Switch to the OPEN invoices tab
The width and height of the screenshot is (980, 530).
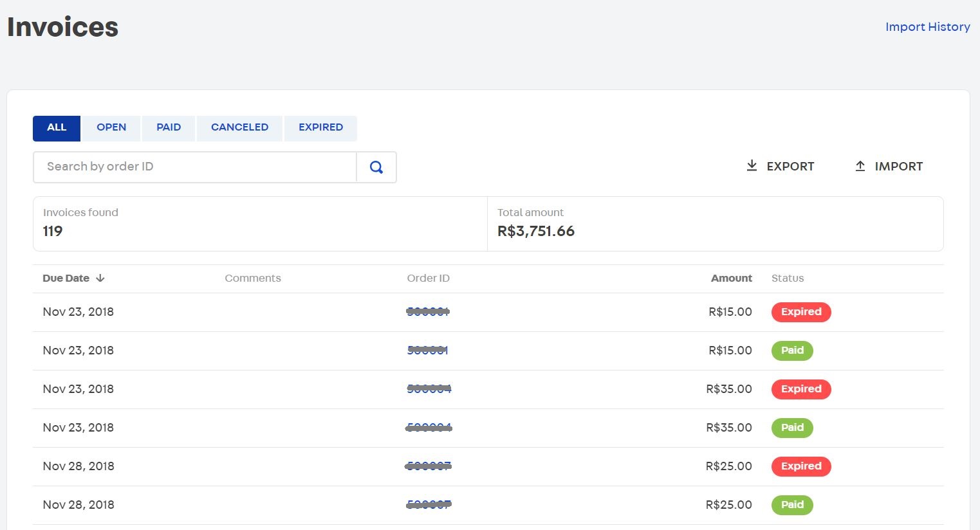(111, 127)
